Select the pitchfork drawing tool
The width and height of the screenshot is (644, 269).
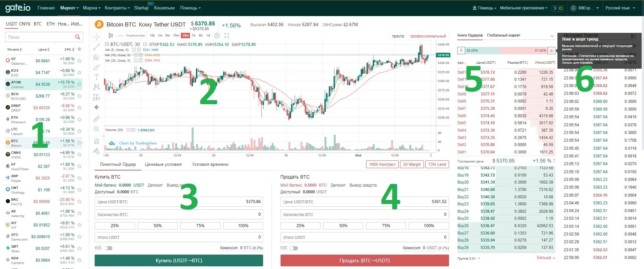[97, 57]
